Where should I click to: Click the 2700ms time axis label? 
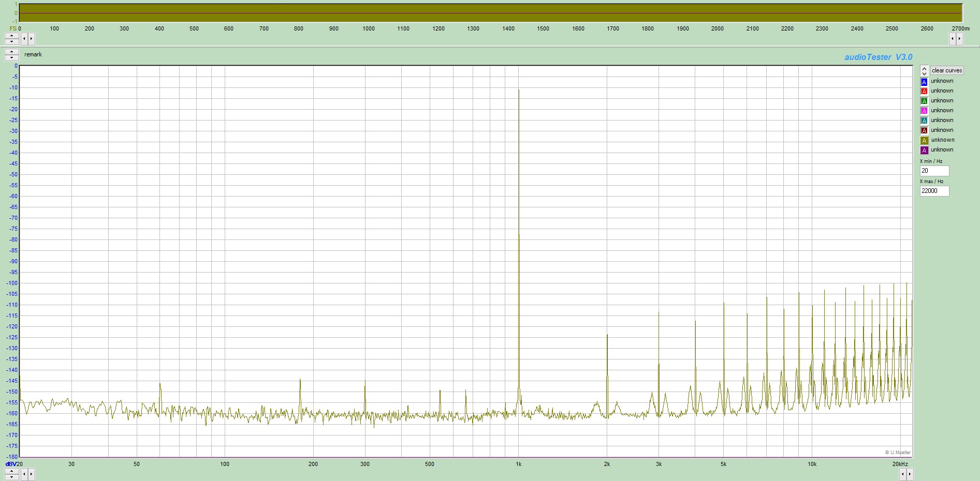pyautogui.click(x=960, y=28)
